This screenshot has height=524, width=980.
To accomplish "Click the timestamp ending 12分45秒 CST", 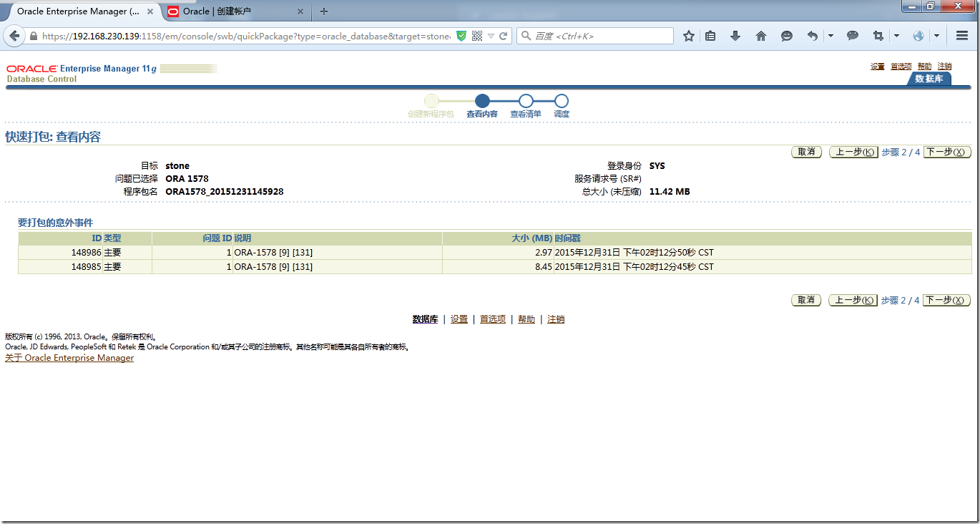I will point(634,267).
